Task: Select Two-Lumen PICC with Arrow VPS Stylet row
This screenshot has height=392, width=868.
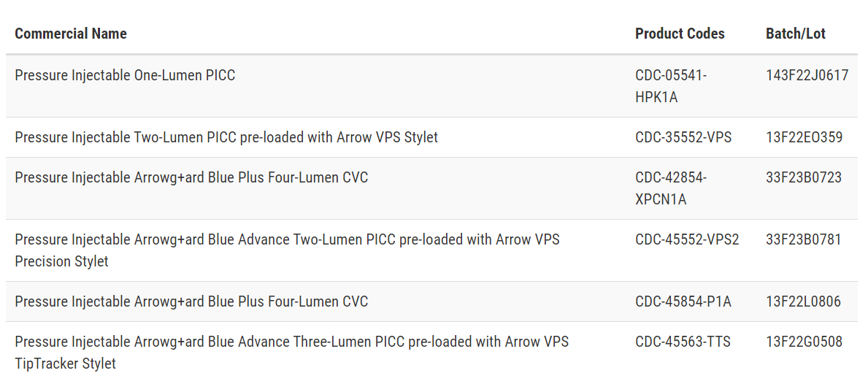Action: (x=431, y=137)
